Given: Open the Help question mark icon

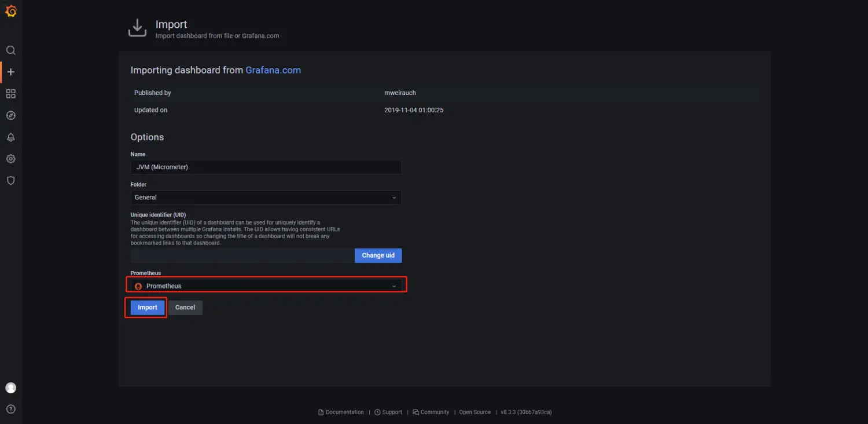Looking at the screenshot, I should (10, 409).
